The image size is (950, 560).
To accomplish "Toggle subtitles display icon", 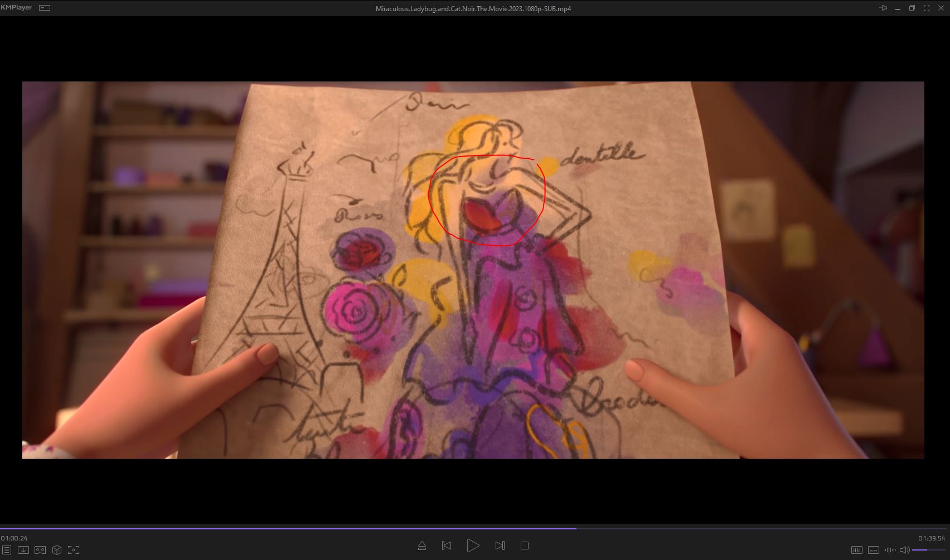I will pyautogui.click(x=874, y=550).
